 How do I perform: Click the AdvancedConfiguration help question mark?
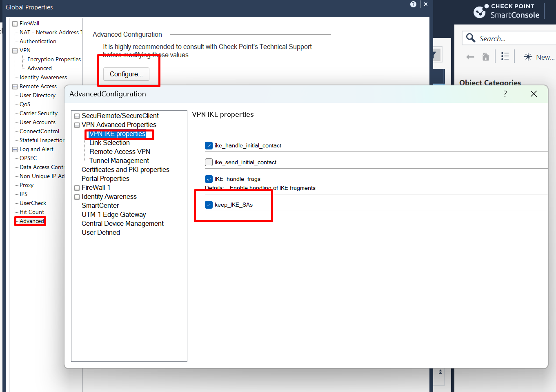click(505, 94)
